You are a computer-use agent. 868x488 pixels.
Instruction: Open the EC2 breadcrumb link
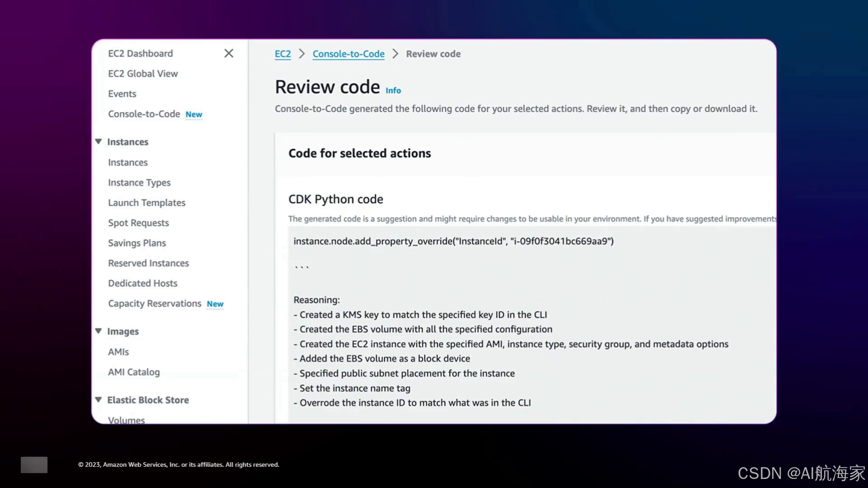click(283, 54)
